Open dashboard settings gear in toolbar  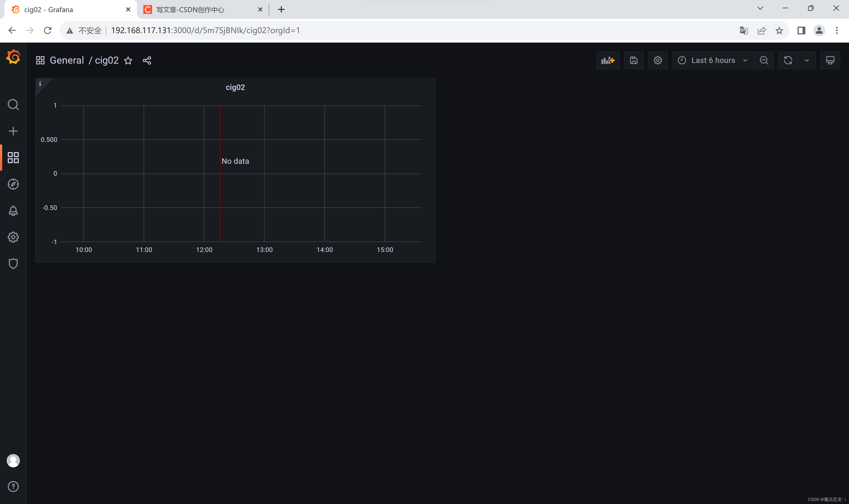pyautogui.click(x=658, y=60)
